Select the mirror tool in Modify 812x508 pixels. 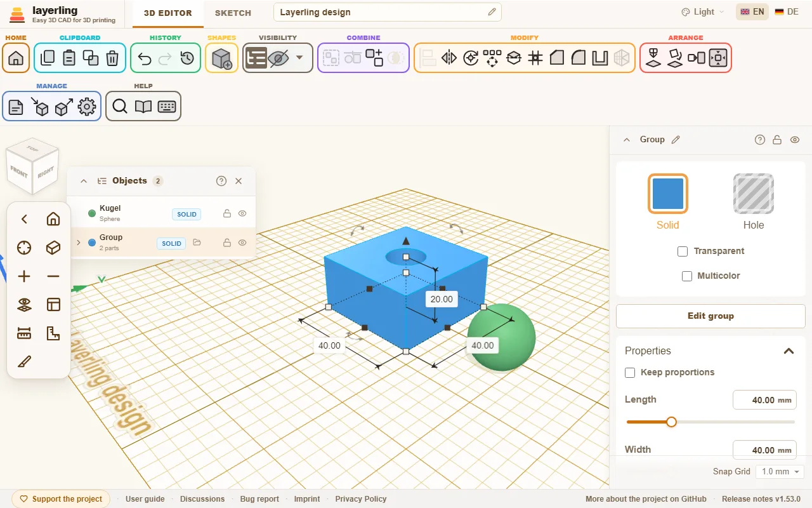[x=449, y=58]
